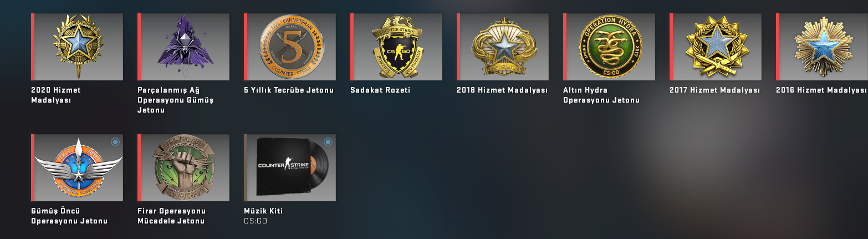The image size is (868, 239).
Task: Choose the 2016 Hizmet Madalyası medal image
Action: pyautogui.click(x=822, y=47)
